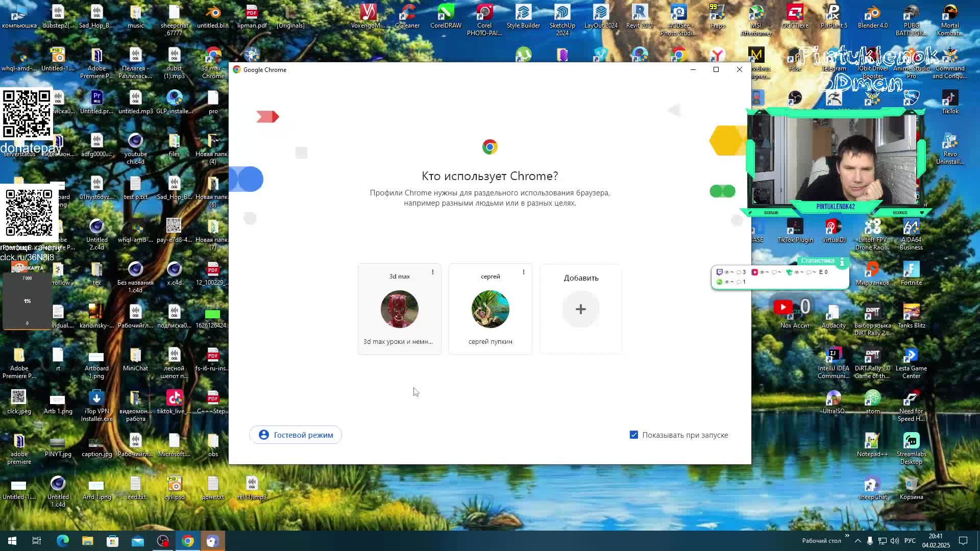Screen dimensions: 980x551
Task: Open сергей пупкин Chrome profile
Action: click(490, 309)
